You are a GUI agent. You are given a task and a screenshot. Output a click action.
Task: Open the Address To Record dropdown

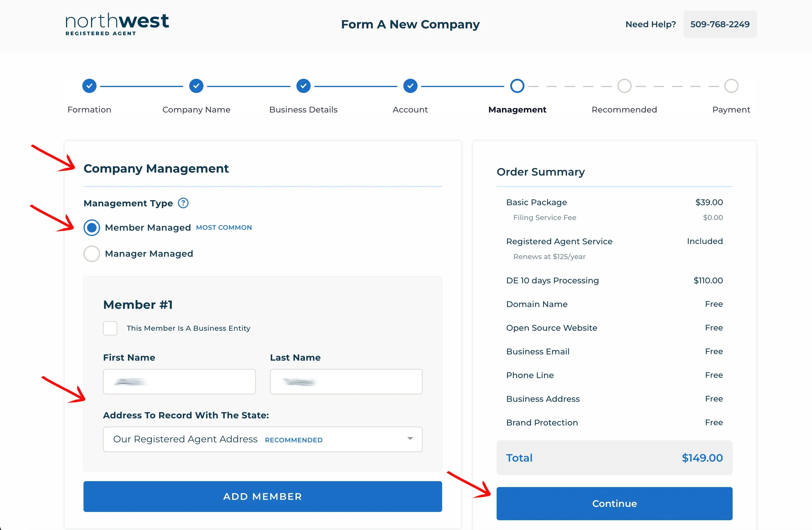(x=263, y=439)
